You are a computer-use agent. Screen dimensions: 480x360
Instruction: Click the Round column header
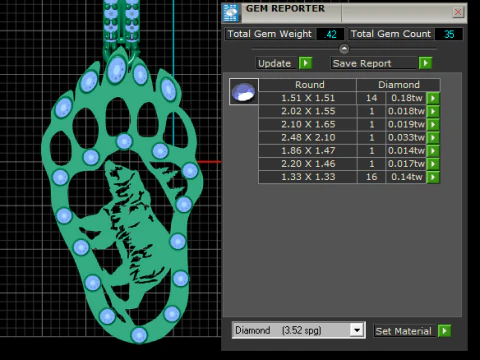(x=308, y=85)
